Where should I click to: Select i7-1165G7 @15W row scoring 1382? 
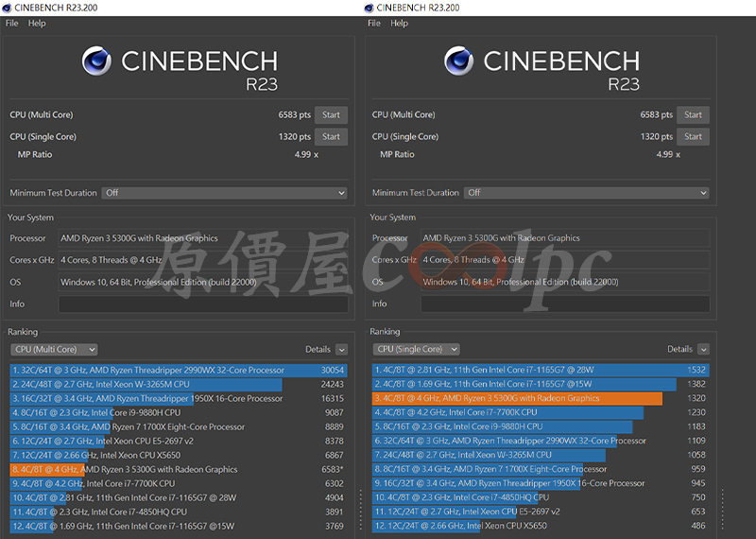tap(541, 384)
